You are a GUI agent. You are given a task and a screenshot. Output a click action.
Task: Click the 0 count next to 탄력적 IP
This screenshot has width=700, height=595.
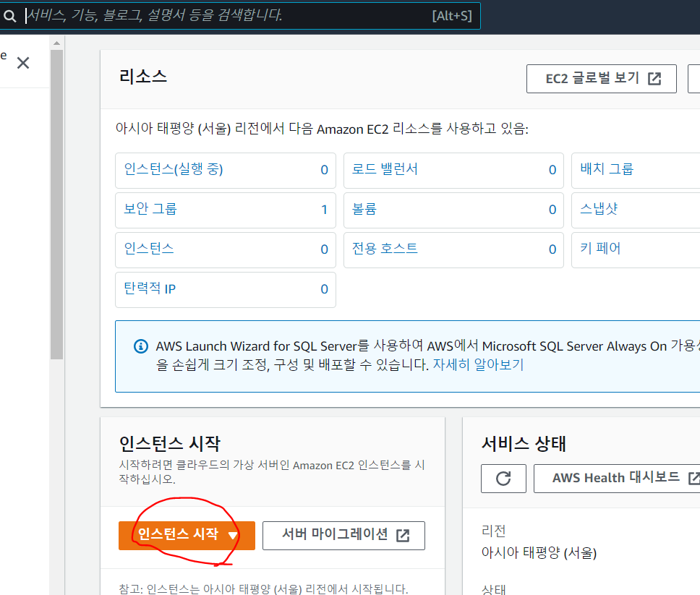324,288
